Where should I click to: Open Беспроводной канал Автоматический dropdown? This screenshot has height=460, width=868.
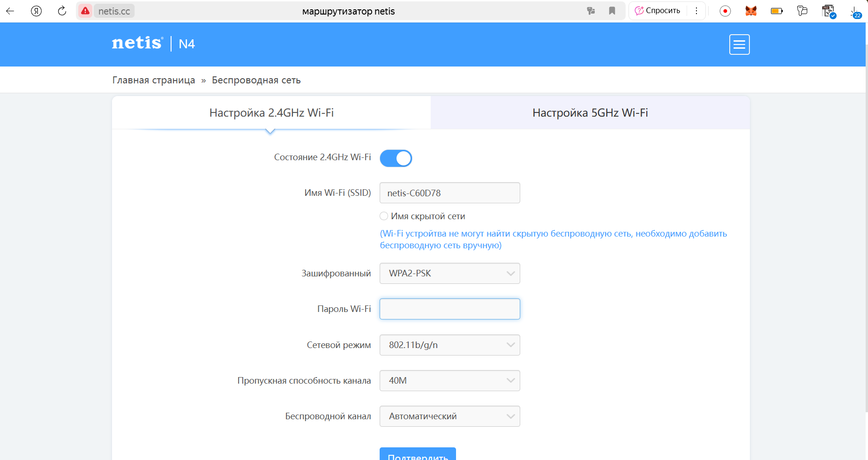click(450, 416)
